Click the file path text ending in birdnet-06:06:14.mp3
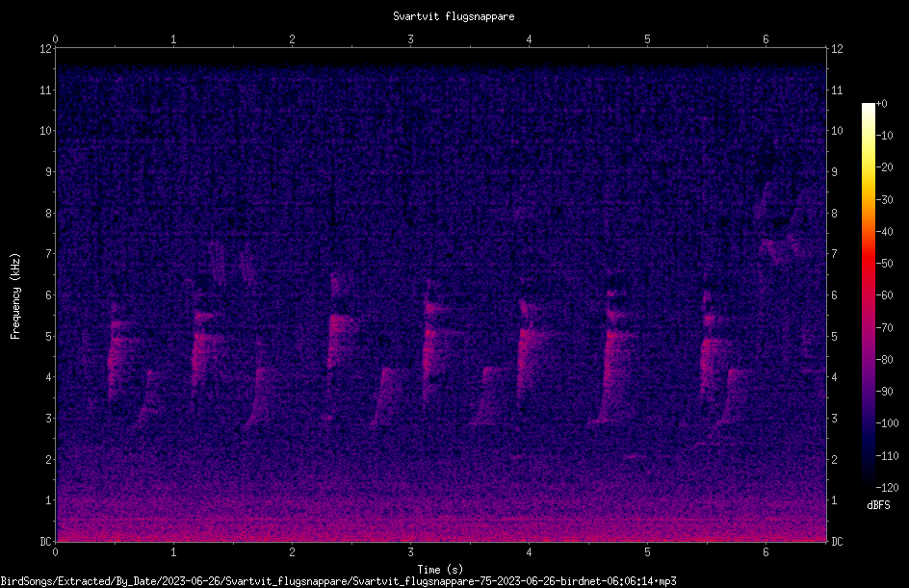Image resolution: width=909 pixels, height=588 pixels. tap(339, 581)
